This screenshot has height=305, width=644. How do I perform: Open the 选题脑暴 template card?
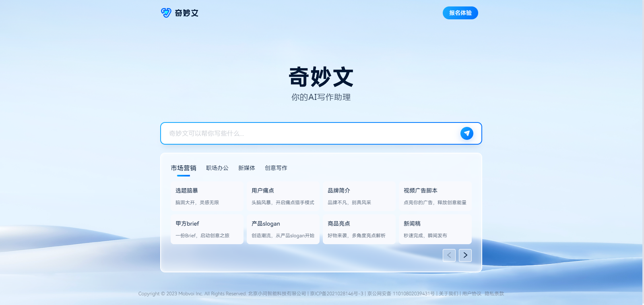pos(207,196)
